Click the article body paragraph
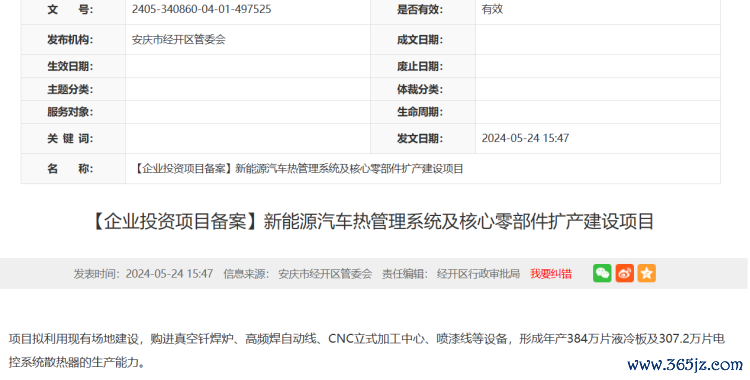Screen dimensions: 750x380 click(366, 351)
